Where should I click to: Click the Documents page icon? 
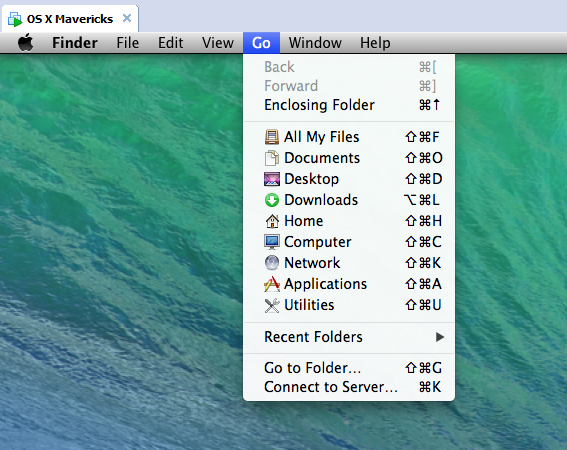tap(272, 158)
